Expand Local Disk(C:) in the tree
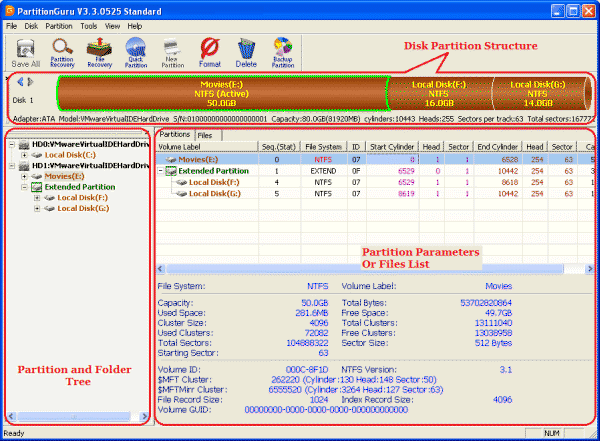 [24, 155]
